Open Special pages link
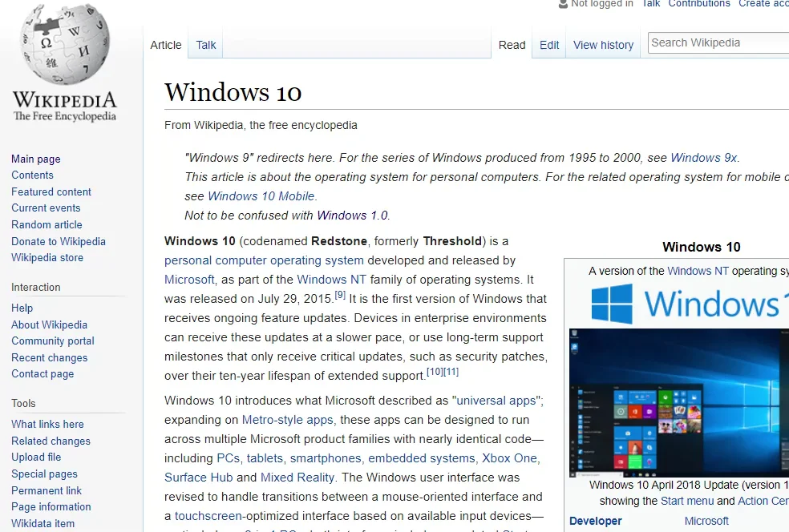Viewport: 789px width, 532px height. pos(44,474)
